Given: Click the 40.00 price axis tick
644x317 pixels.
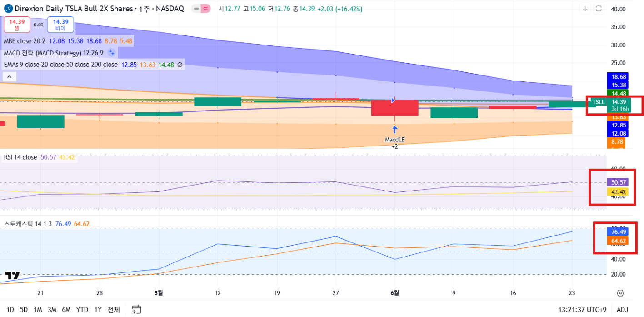Looking at the screenshot, I should pos(619,9).
